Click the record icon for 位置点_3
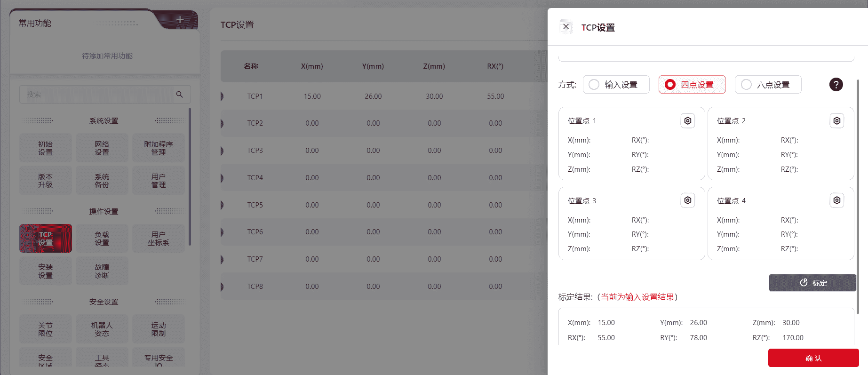 pos(687,200)
